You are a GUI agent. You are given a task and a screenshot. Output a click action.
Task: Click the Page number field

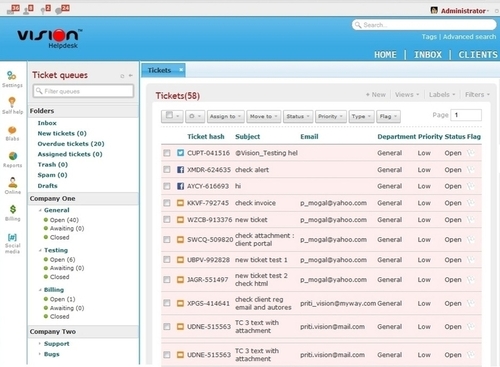pos(466,115)
